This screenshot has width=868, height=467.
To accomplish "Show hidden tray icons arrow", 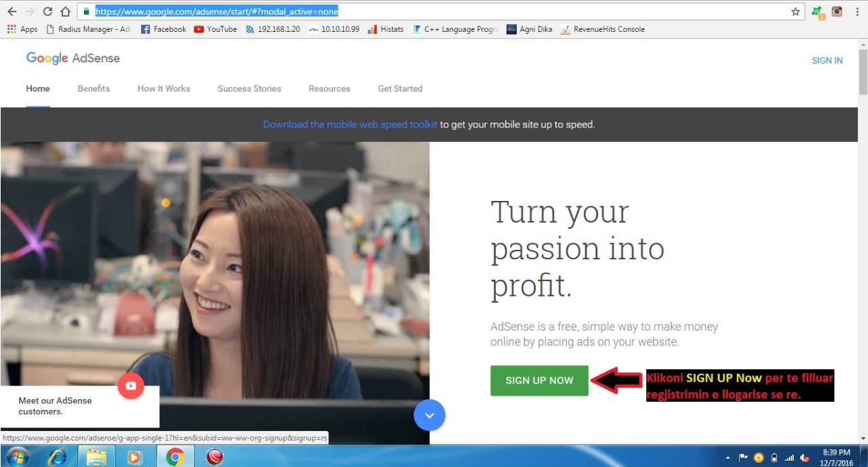I will (729, 457).
